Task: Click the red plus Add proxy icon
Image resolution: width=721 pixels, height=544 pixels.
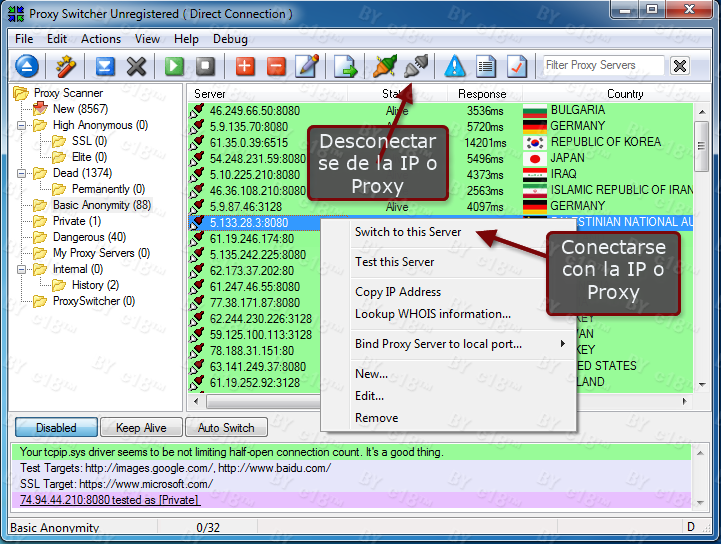Action: point(245,67)
